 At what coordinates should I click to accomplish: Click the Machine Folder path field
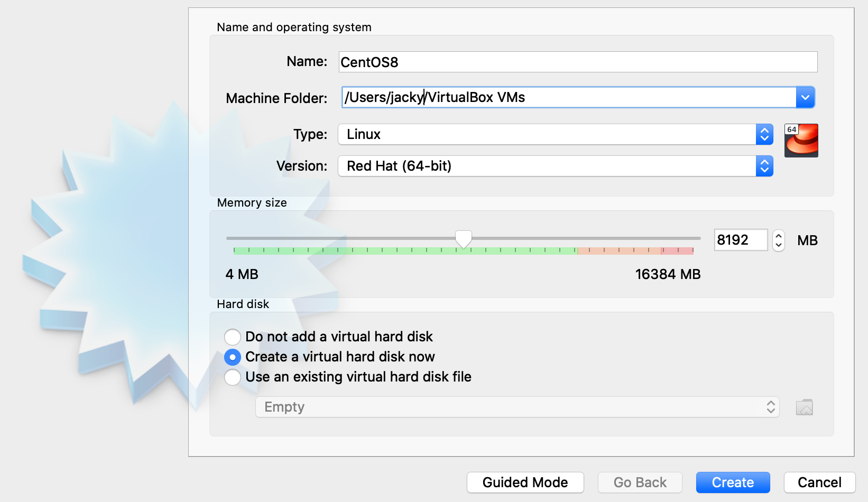click(569, 97)
